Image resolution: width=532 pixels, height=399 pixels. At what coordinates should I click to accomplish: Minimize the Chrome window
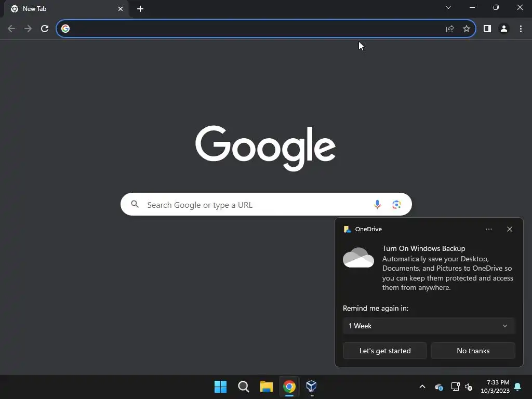click(x=472, y=7)
